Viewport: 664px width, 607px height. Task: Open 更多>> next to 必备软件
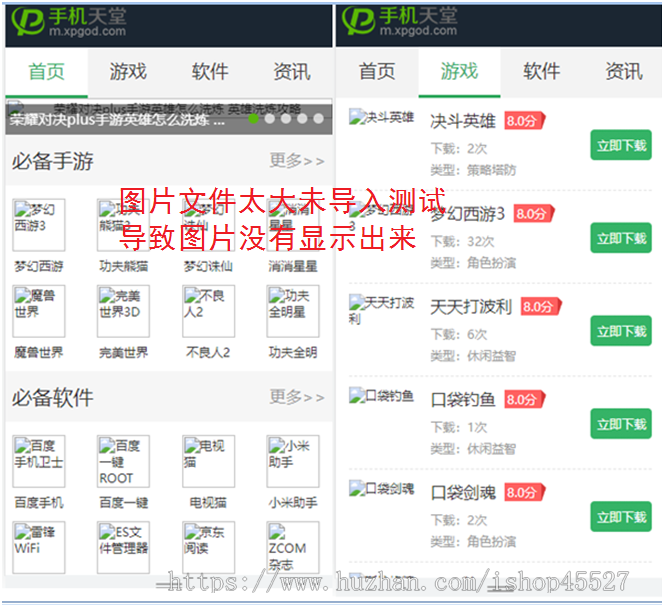(x=297, y=397)
